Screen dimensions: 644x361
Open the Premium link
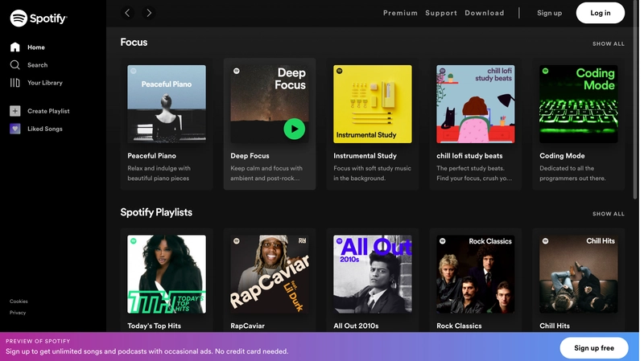click(400, 13)
